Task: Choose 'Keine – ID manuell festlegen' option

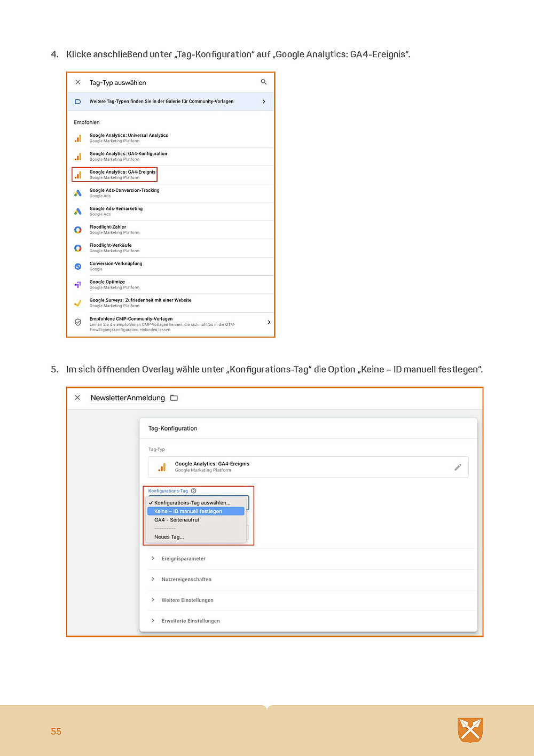Action: point(196,511)
